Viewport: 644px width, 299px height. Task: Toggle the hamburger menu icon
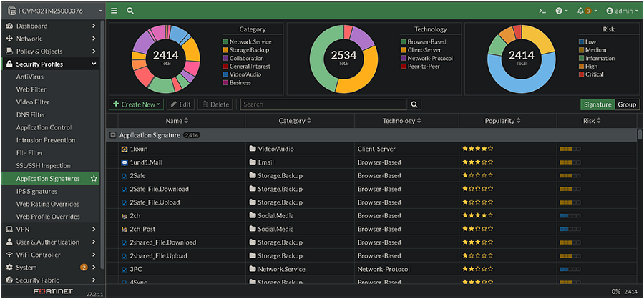coord(114,11)
